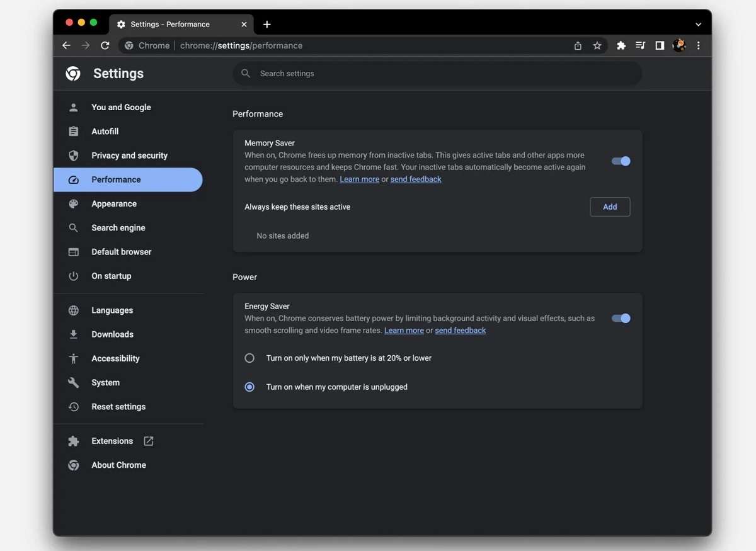Open the Chrome three-dot menu

[x=698, y=45]
